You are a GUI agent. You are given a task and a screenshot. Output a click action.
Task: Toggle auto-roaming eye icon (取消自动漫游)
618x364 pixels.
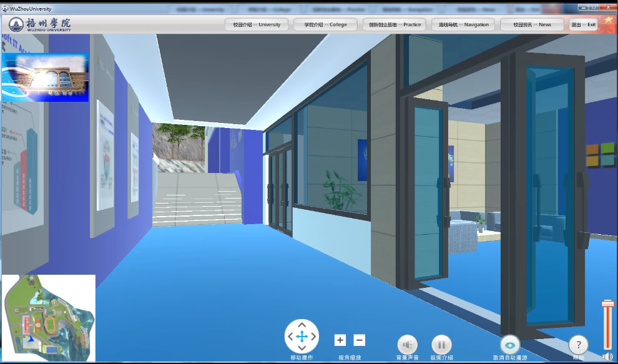pyautogui.click(x=510, y=345)
